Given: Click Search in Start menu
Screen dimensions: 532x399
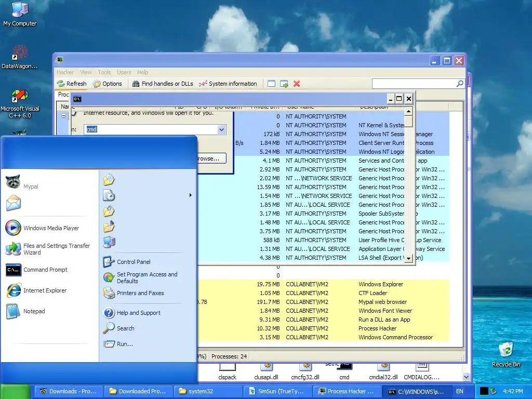Looking at the screenshot, I should click(119, 328).
